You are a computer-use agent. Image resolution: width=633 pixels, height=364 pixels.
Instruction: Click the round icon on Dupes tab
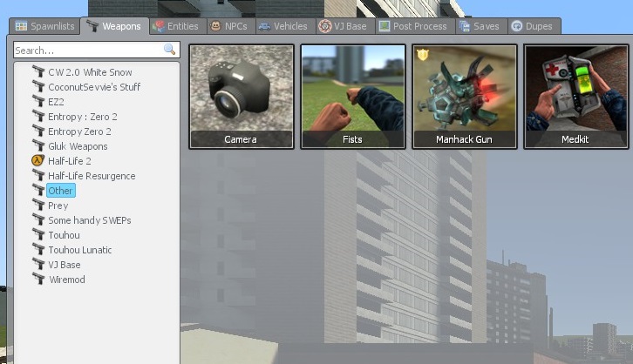pos(517,26)
